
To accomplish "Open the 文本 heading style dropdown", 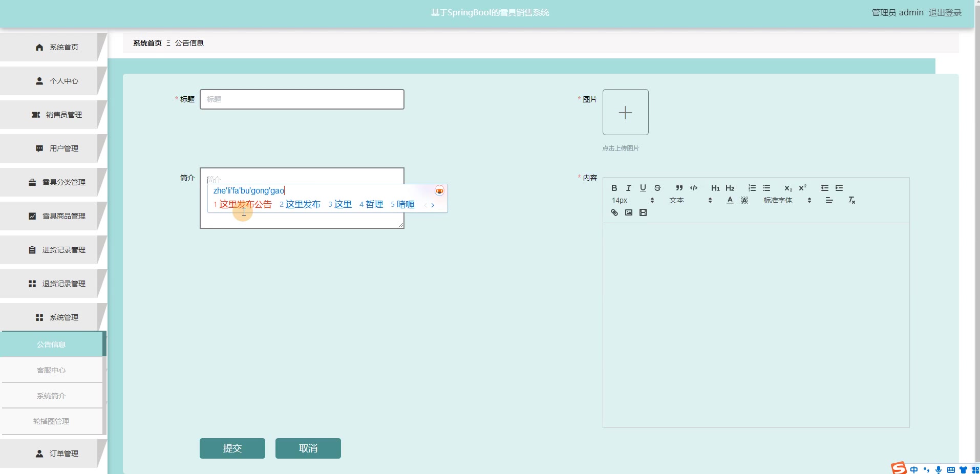I will coord(690,200).
